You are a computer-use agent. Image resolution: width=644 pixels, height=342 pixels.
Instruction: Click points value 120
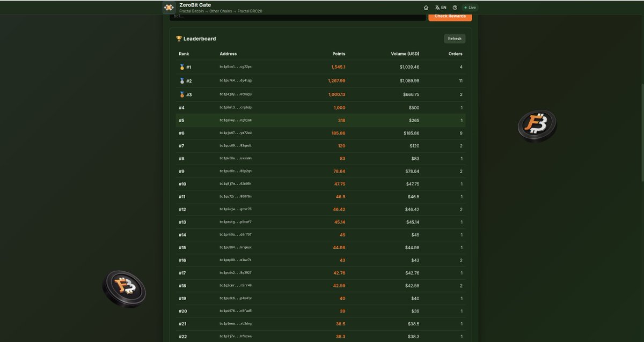342,146
